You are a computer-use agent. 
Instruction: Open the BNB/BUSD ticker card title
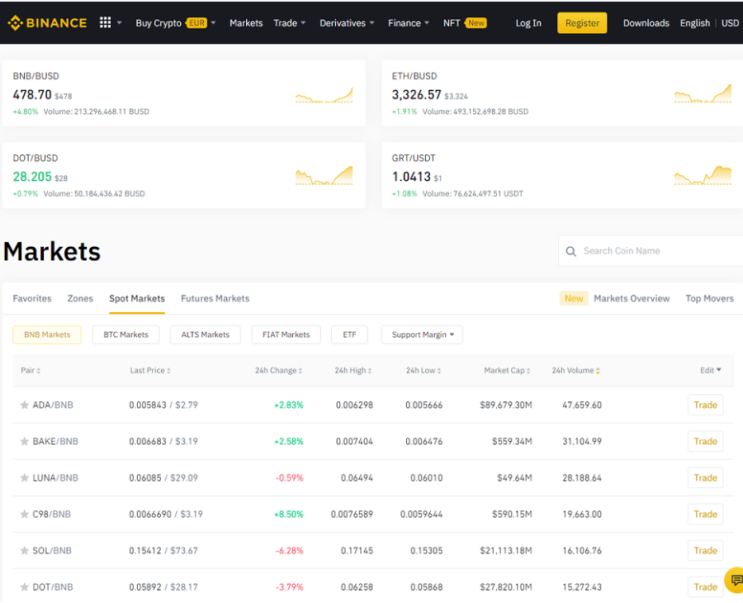(36, 76)
